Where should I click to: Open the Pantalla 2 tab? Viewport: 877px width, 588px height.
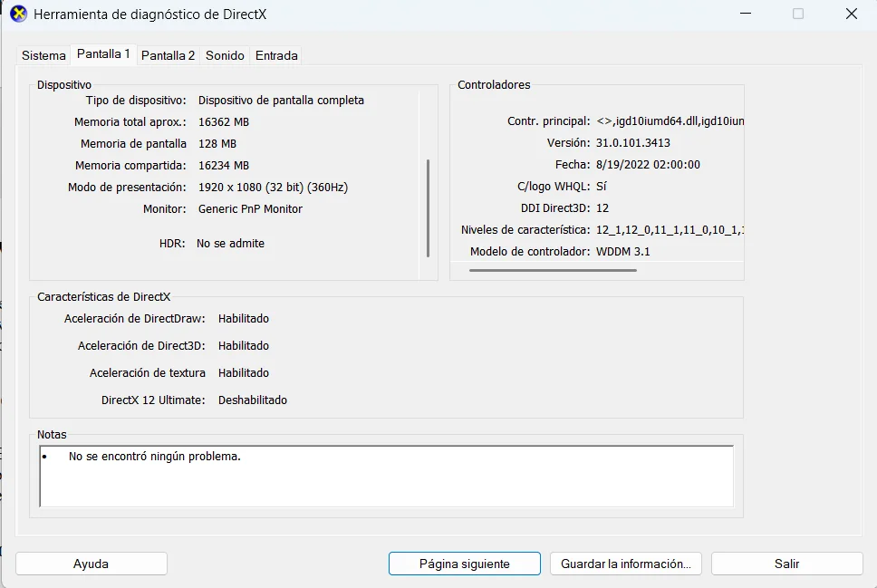coord(168,55)
